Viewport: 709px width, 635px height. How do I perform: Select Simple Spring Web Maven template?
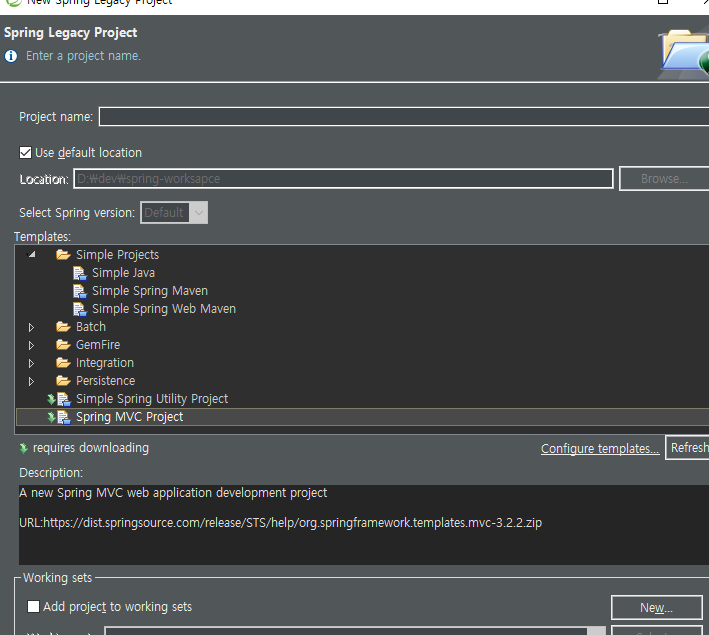click(164, 309)
